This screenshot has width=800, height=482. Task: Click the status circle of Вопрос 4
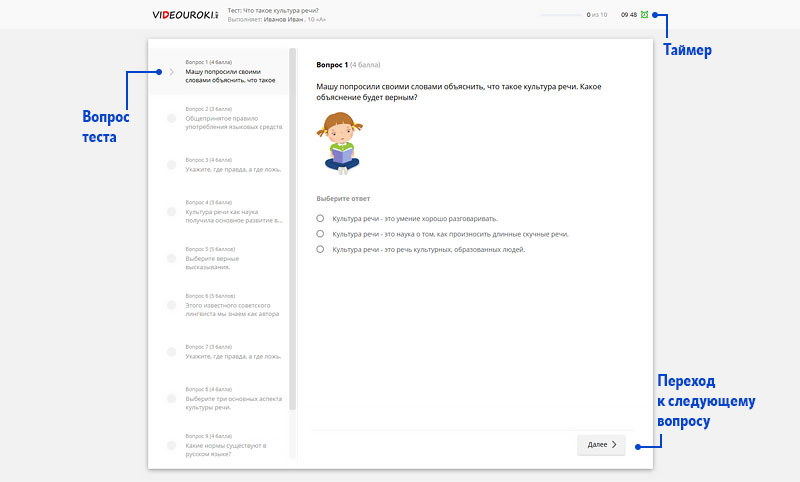[171, 211]
